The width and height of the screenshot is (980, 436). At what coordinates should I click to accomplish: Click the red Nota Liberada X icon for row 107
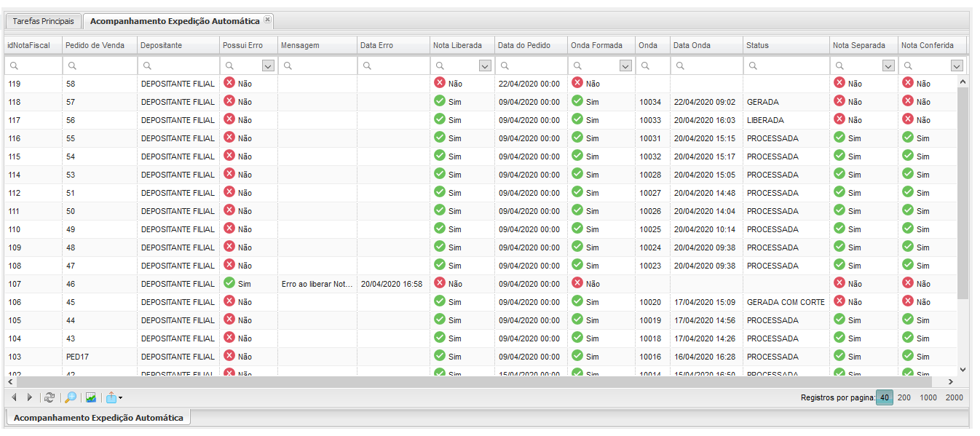[x=439, y=282]
